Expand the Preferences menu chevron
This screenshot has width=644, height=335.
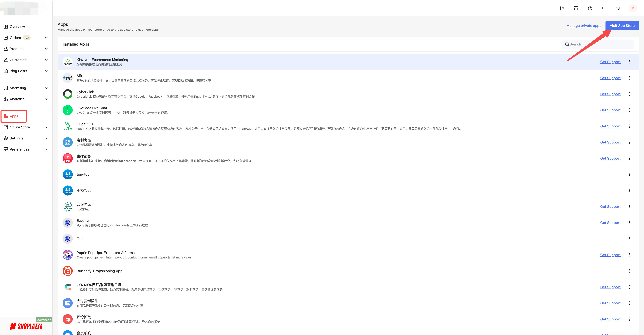(46, 149)
